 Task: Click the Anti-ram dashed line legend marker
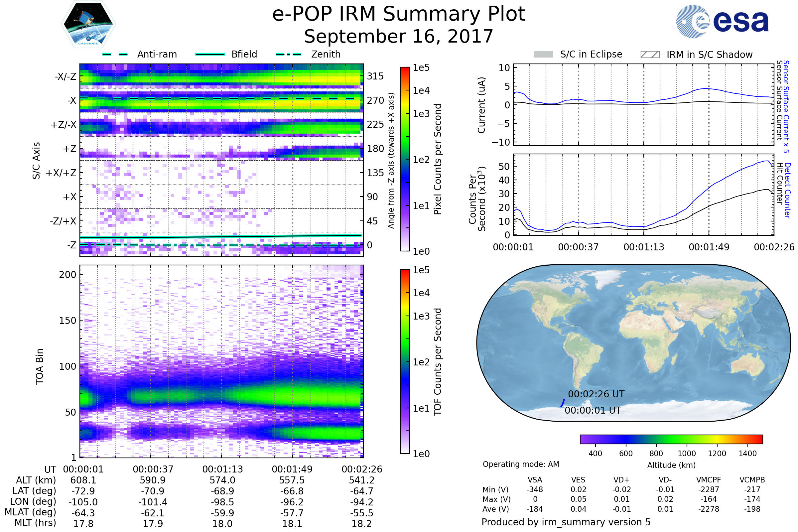point(115,54)
